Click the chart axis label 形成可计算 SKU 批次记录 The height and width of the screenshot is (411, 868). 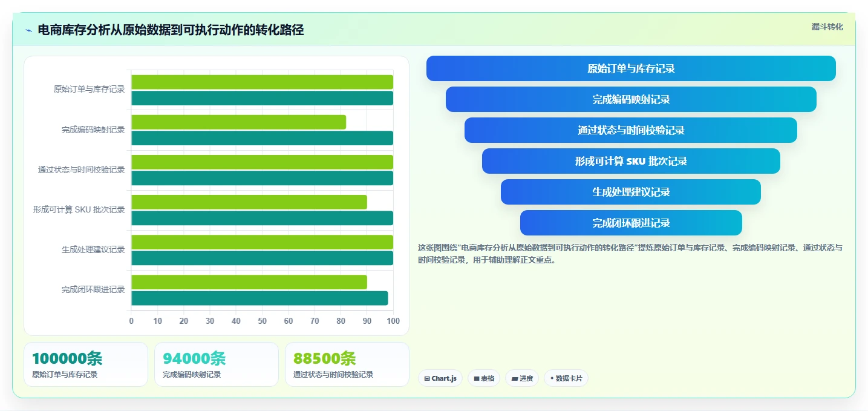pos(79,210)
